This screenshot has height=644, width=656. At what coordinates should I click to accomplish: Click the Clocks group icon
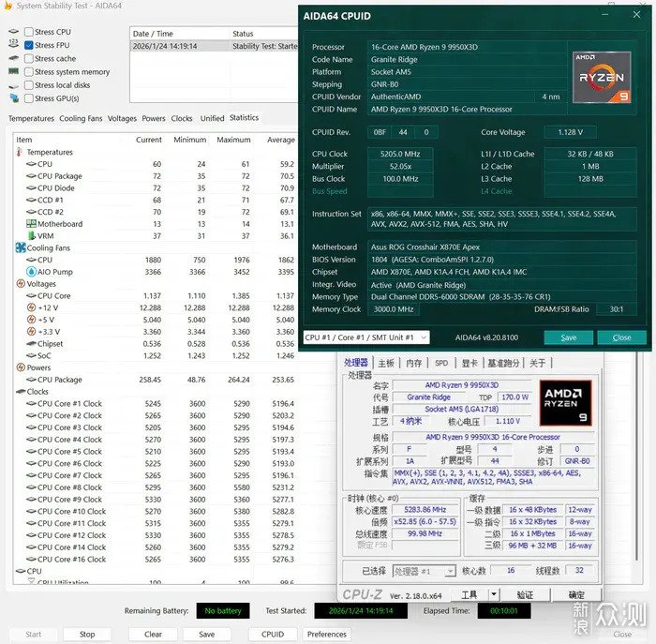21,391
